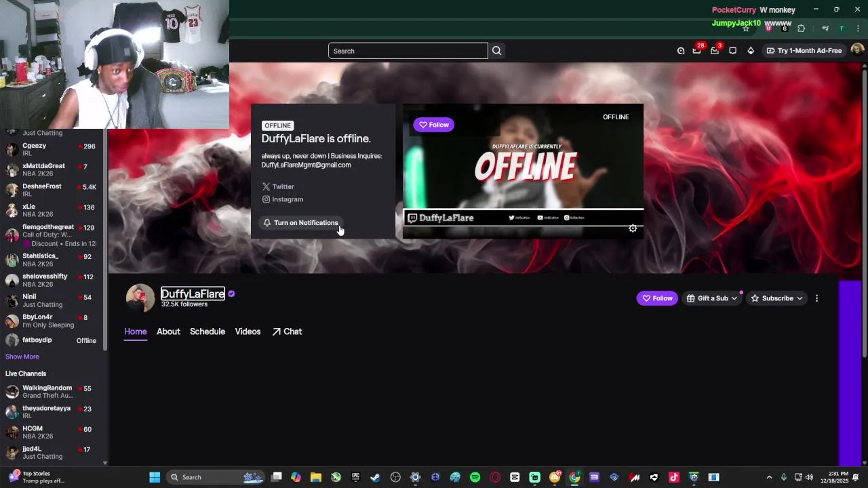Open DuffyLaFlare's Instagram link

coord(283,199)
